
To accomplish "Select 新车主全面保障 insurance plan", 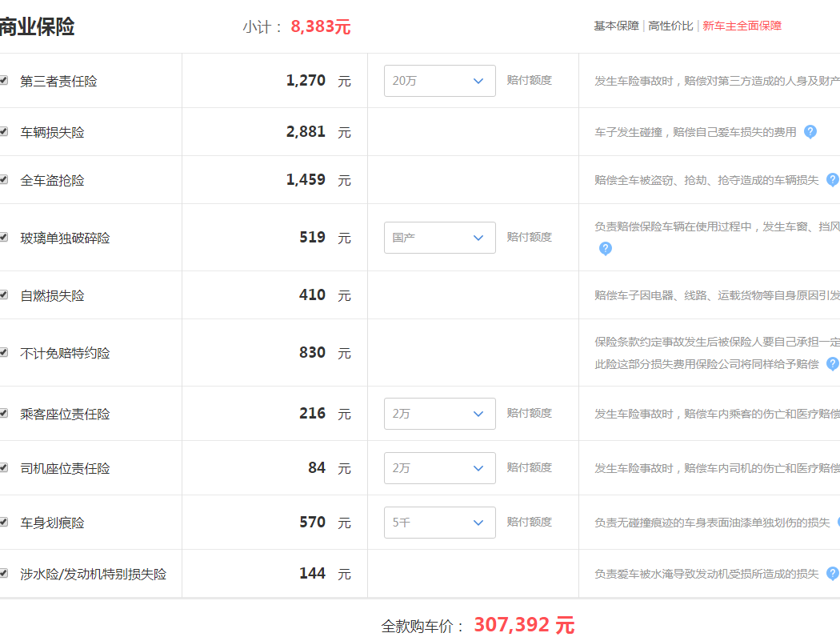I will [x=742, y=26].
